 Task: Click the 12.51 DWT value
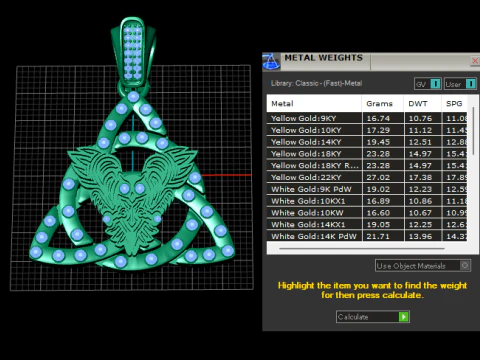420,142
